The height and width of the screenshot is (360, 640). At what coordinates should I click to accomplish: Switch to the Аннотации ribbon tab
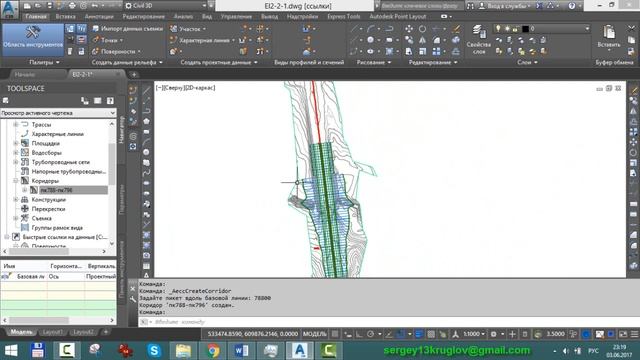click(99, 16)
